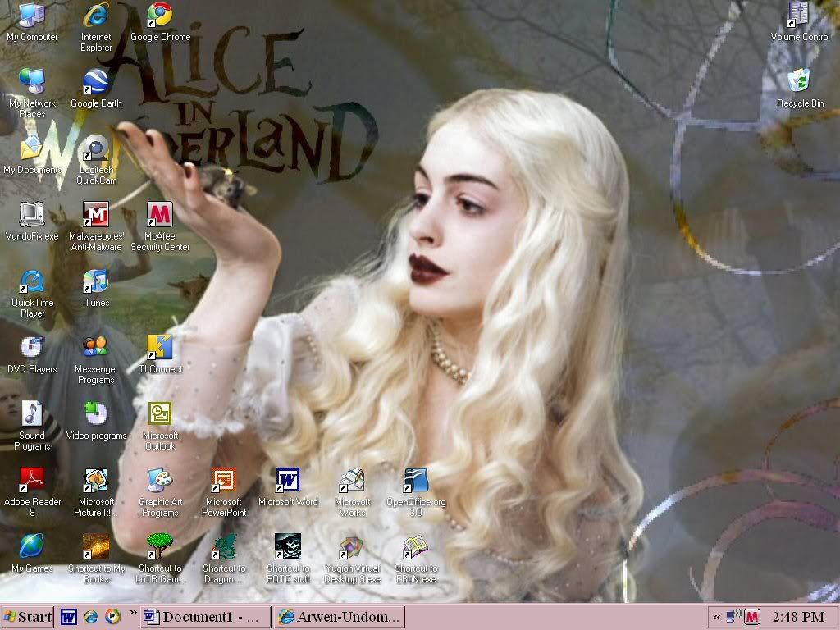Launch Microsoft Picture It! shortcut

(96, 493)
